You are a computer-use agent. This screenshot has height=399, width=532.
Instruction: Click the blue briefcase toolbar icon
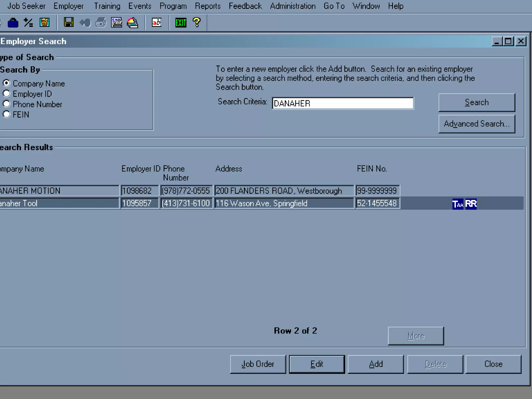13,23
